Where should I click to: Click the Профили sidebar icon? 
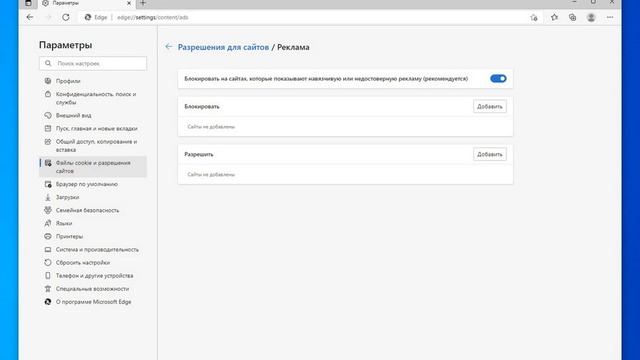coord(48,81)
